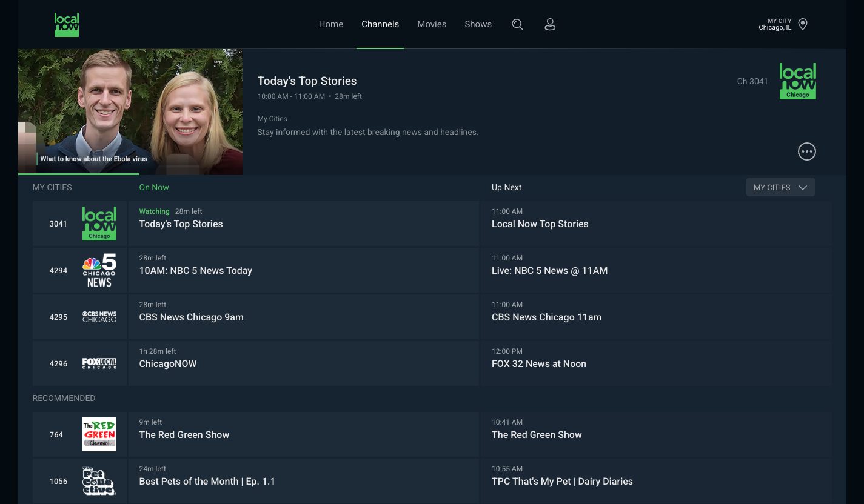Click channel number 4294
The height and width of the screenshot is (504, 864).
click(x=58, y=270)
